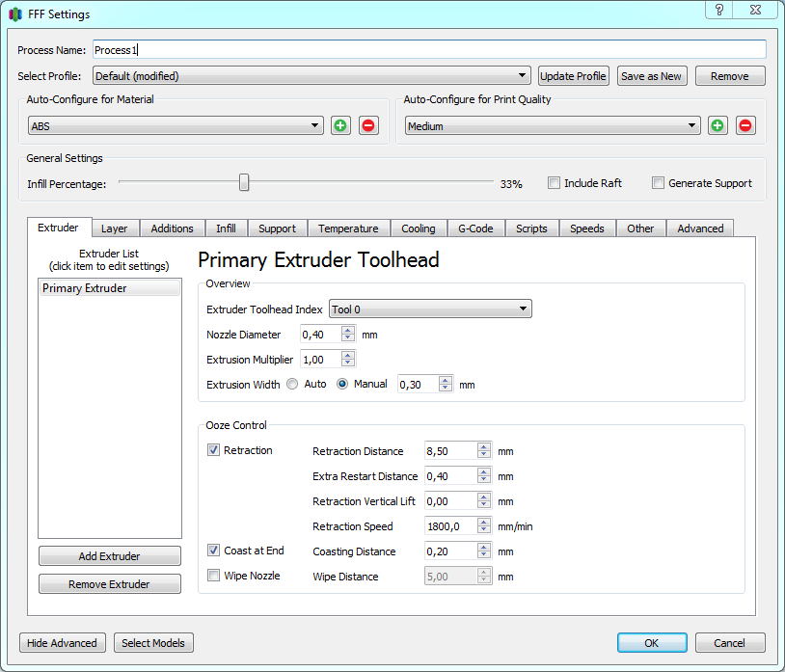Open the Select Profile dropdown
Screen dimensions: 785x672
[311, 76]
